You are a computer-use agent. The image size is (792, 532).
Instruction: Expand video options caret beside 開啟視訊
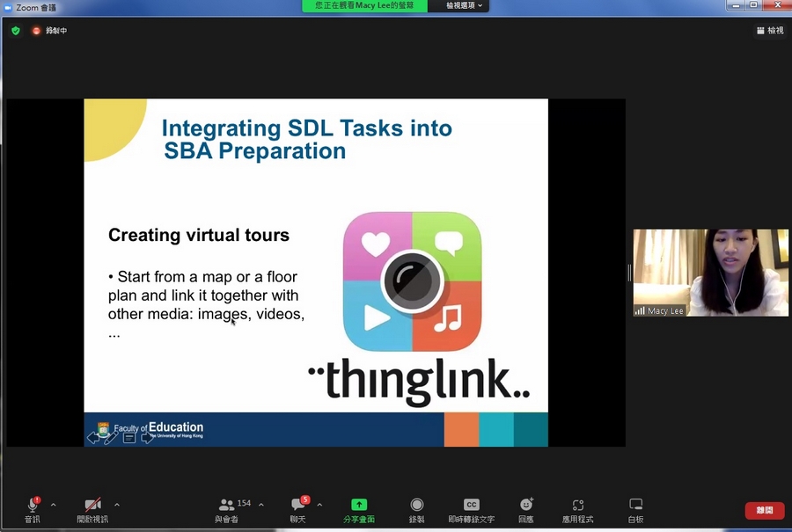pos(117,504)
